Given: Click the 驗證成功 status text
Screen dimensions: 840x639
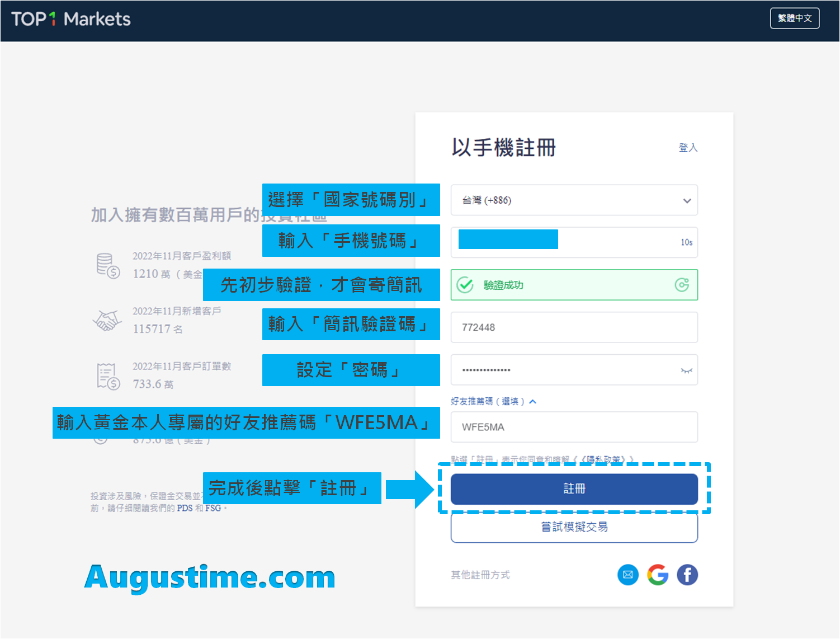Looking at the screenshot, I should 503,285.
